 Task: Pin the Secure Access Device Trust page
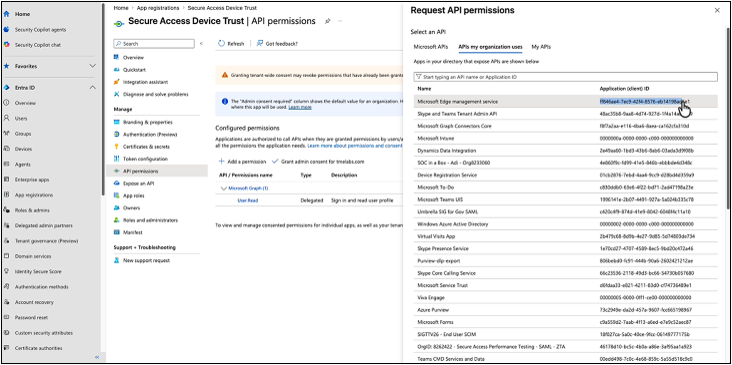[328, 21]
